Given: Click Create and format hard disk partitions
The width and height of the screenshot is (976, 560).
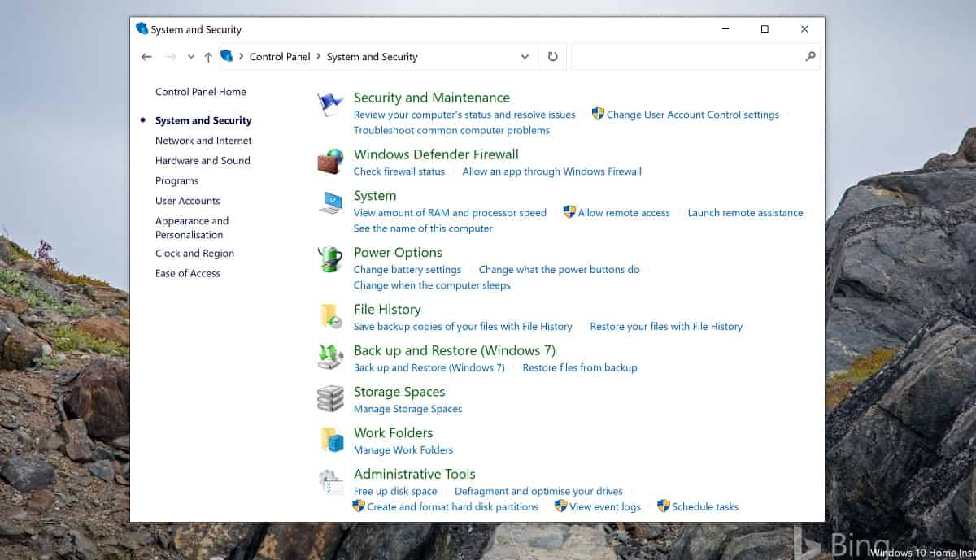Looking at the screenshot, I should [x=452, y=506].
